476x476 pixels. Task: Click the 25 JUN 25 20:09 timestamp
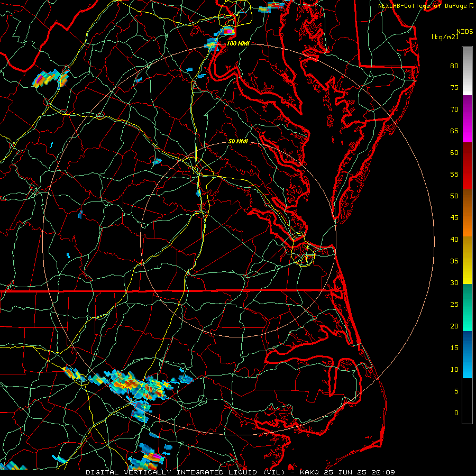click(360, 472)
